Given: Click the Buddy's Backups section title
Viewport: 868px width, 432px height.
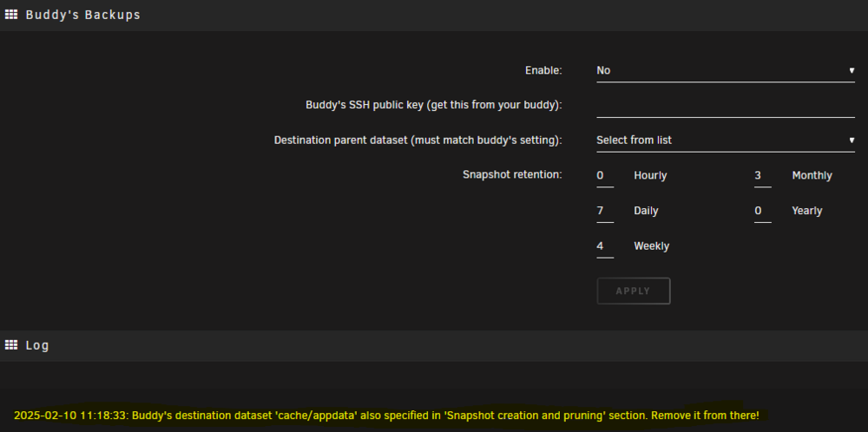Looking at the screenshot, I should click(83, 15).
